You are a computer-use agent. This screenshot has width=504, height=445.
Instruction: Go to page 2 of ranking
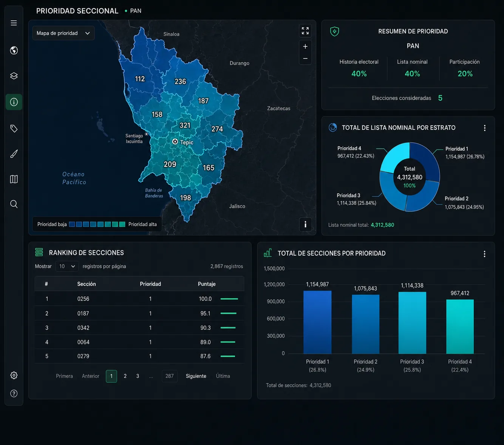point(125,376)
